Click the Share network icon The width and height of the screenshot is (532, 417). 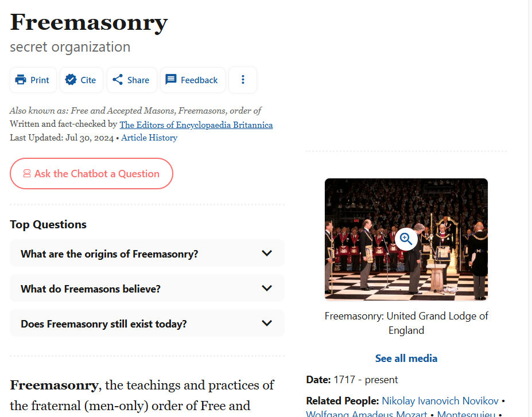118,80
